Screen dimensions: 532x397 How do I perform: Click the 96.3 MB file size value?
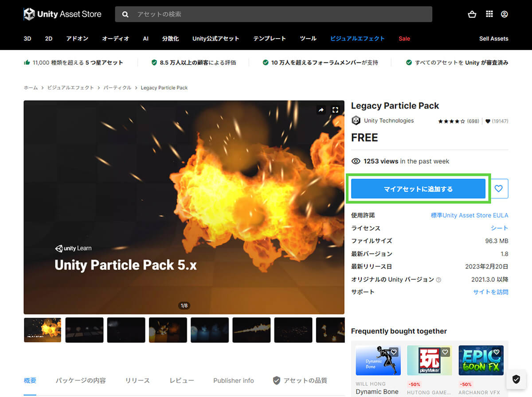(x=497, y=241)
